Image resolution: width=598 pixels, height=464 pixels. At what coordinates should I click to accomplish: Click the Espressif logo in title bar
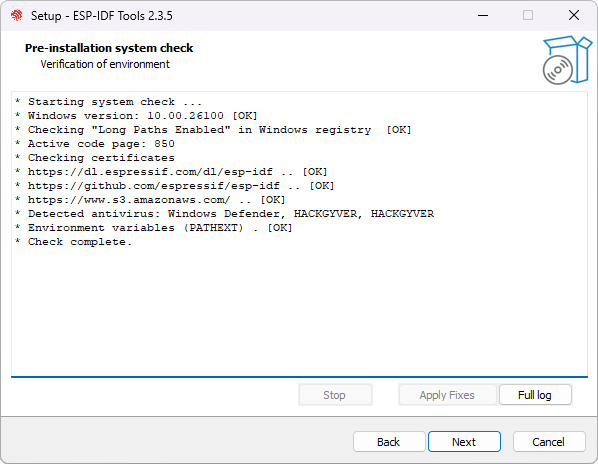[16, 15]
